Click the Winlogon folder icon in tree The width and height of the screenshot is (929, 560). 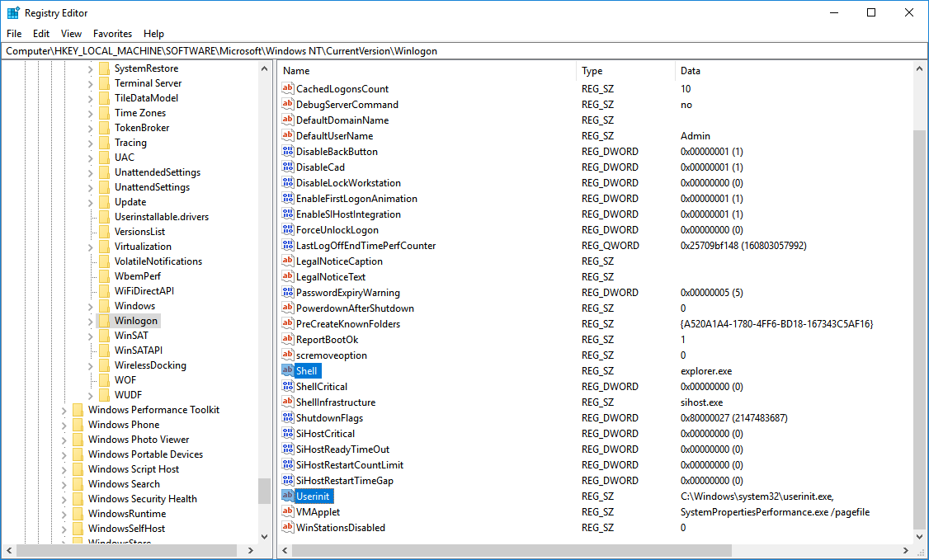104,321
